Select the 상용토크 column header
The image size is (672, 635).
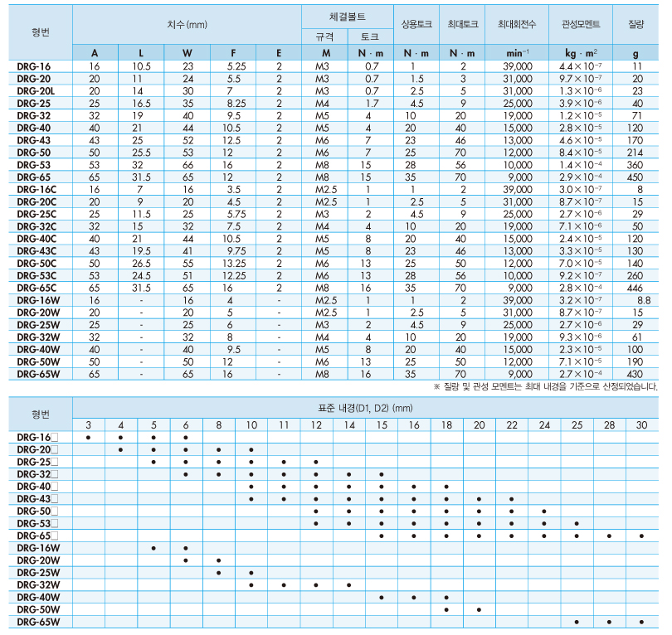(416, 24)
